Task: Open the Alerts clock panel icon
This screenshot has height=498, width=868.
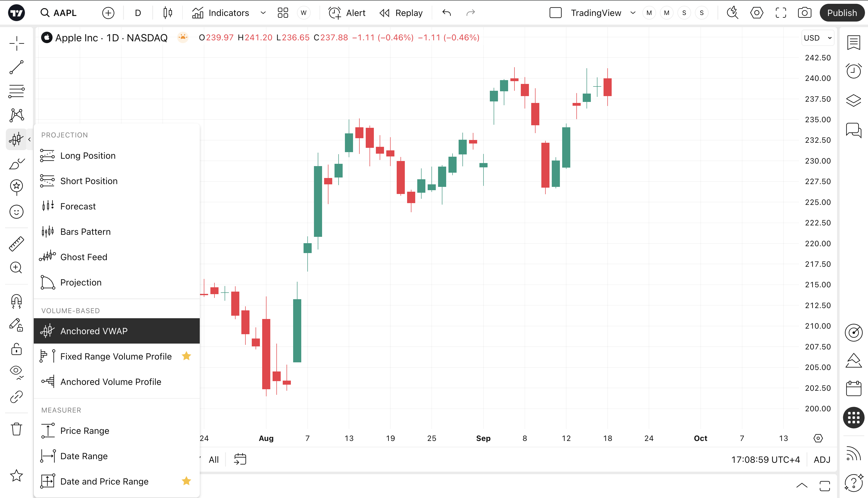Action: [854, 71]
